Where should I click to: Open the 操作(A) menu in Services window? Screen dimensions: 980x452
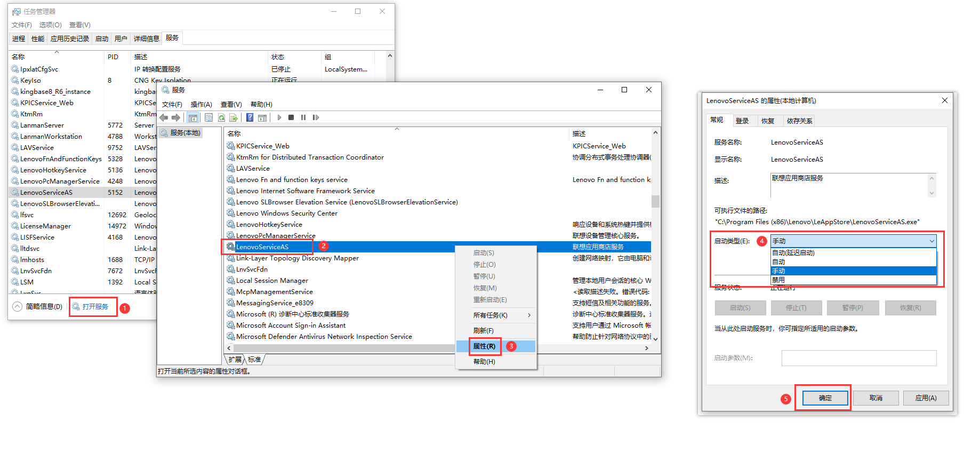(x=202, y=105)
